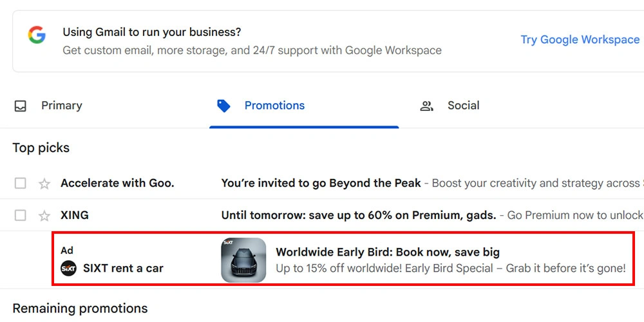This screenshot has width=644, height=322.
Task: Star the Accelerate with Goo. email
Action: (x=44, y=184)
